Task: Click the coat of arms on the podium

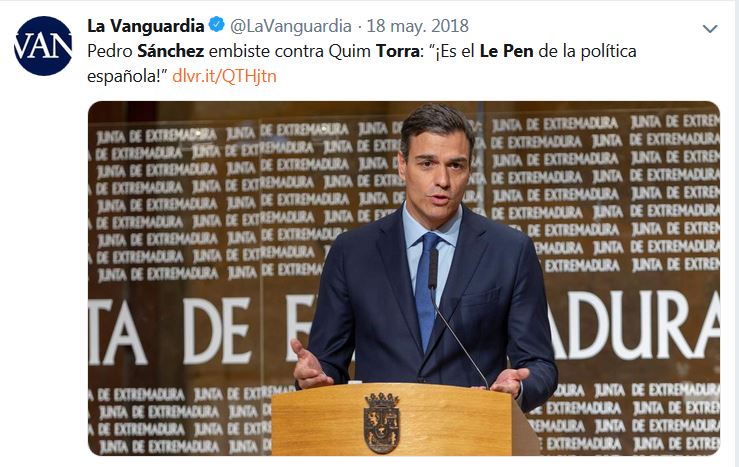Action: (x=382, y=423)
